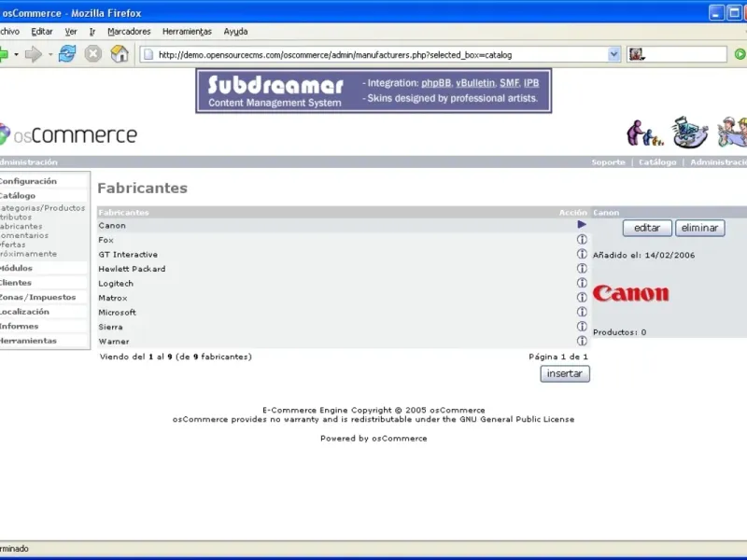The image size is (747, 560).
Task: Open the Forward button history dropdown arrow
Action: pos(50,54)
